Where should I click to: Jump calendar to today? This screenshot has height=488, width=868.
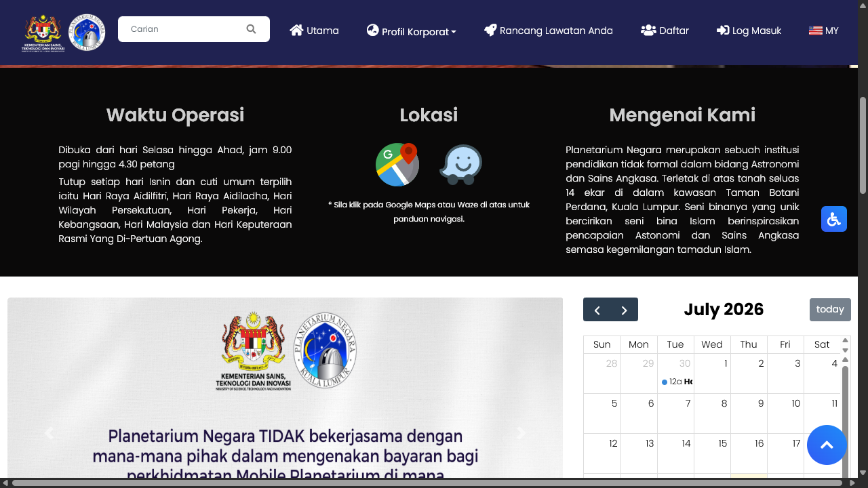(830, 310)
